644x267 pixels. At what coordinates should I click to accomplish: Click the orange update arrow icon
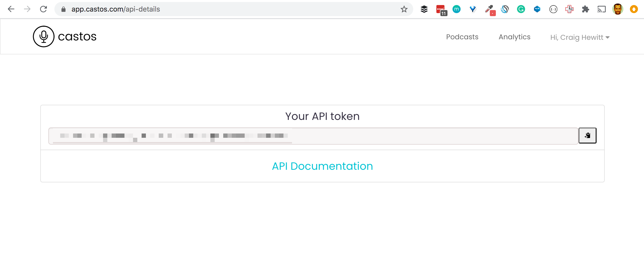634,9
